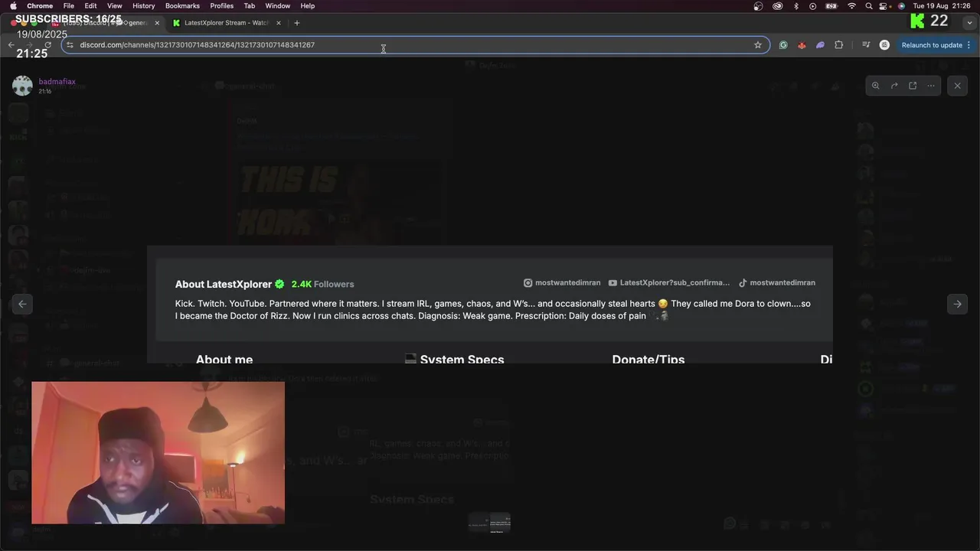The height and width of the screenshot is (551, 980).
Task: Open the File menu
Action: pyautogui.click(x=69, y=6)
